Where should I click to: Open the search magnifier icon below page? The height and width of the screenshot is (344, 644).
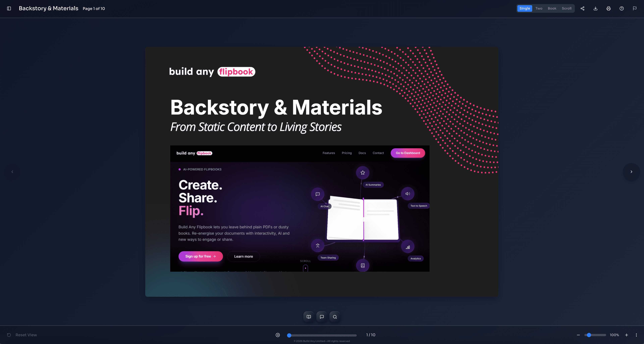click(335, 317)
